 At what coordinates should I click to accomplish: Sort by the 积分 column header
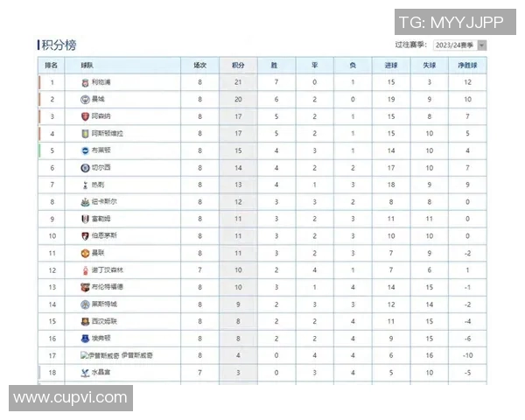pos(239,65)
